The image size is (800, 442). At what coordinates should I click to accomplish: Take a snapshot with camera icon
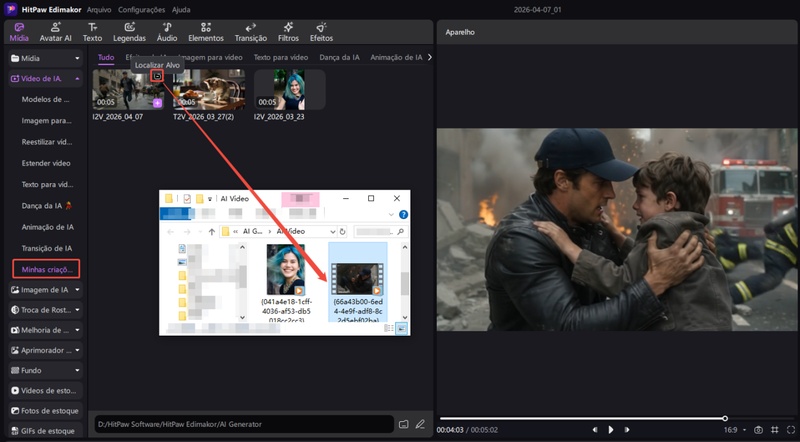(x=759, y=430)
